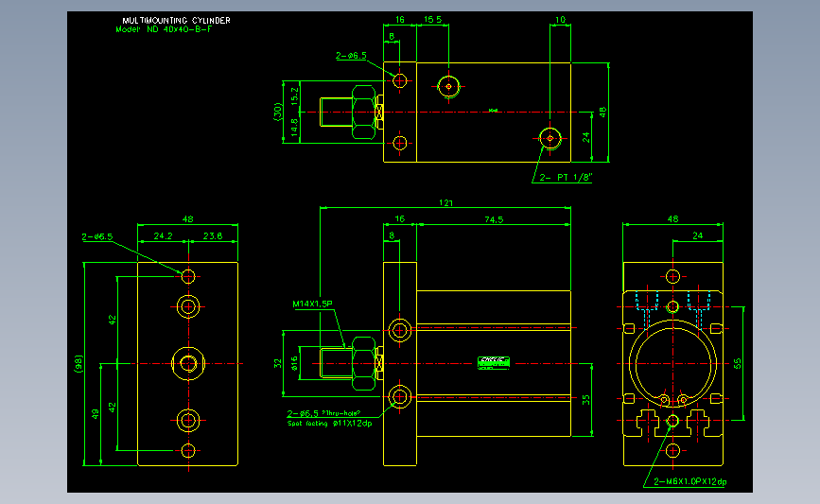Click the "MULTIMOUNTING CYLINDER" title text

[x=176, y=21]
